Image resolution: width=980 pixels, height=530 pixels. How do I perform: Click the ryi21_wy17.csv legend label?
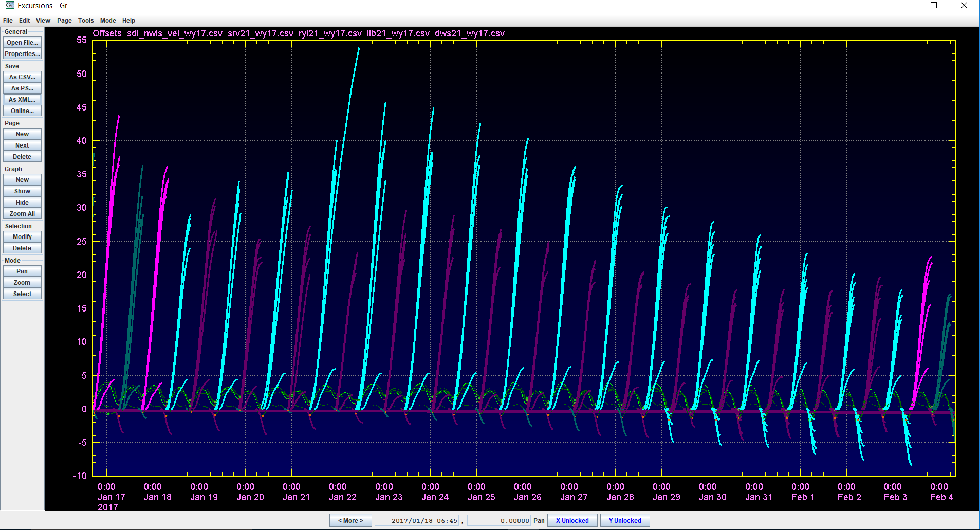pyautogui.click(x=330, y=33)
